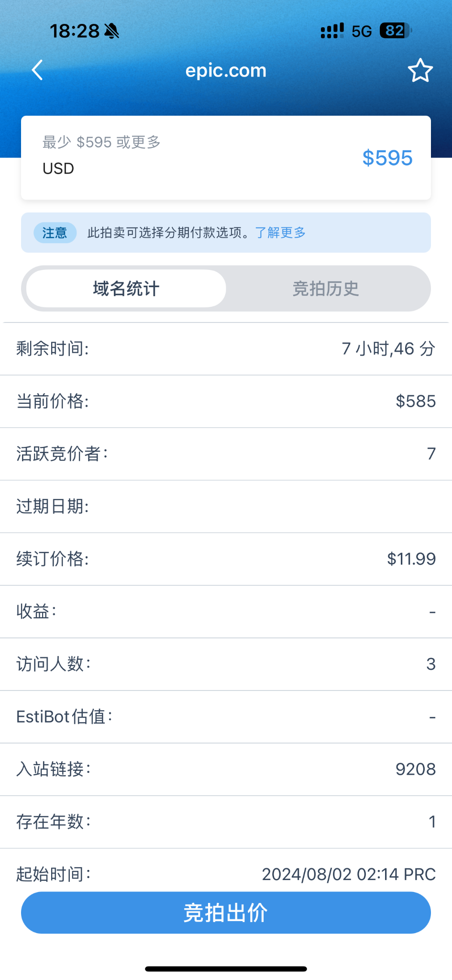This screenshot has width=452, height=980.
Task: Tap the 5G network indicator
Action: 362,32
